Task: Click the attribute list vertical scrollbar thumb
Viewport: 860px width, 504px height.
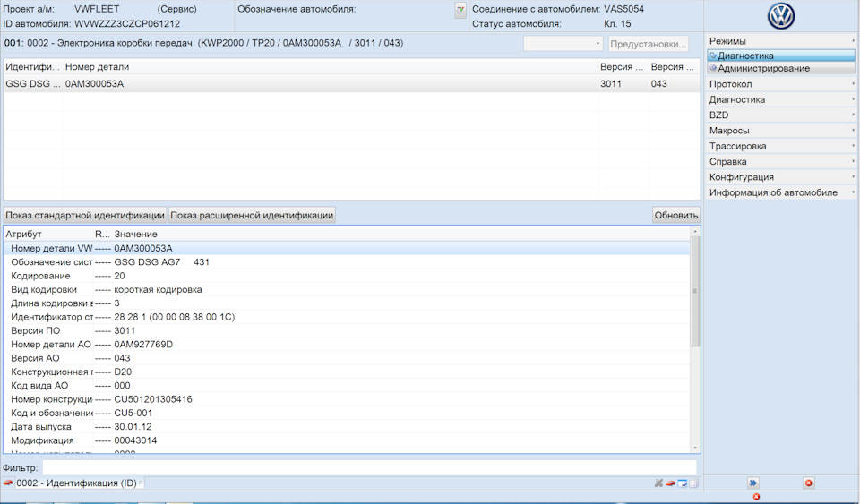Action: [695, 292]
